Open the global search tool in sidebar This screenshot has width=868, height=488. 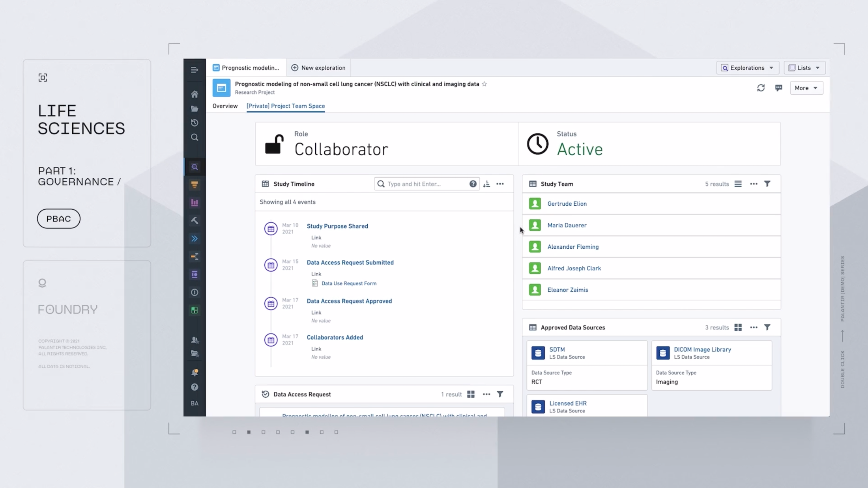(195, 137)
